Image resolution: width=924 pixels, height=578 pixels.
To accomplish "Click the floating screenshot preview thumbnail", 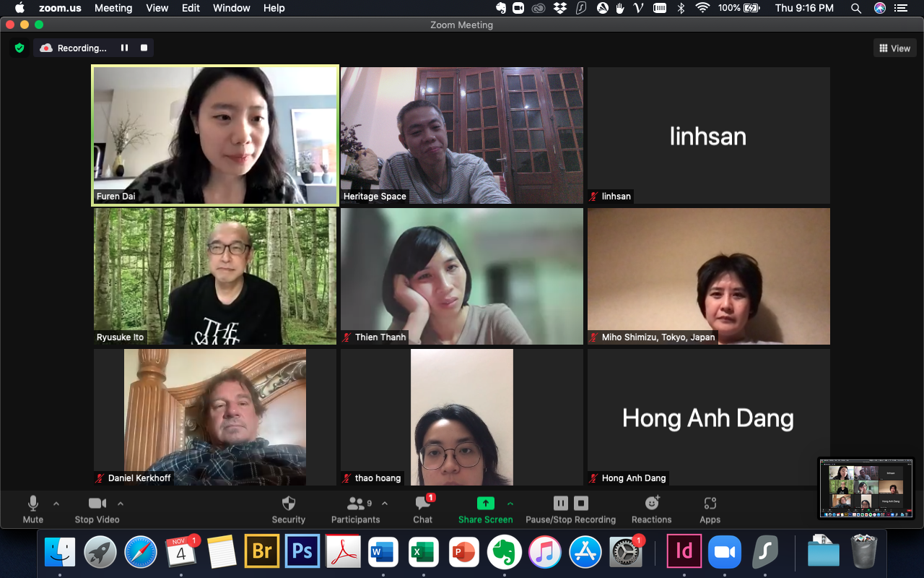I will [866, 488].
